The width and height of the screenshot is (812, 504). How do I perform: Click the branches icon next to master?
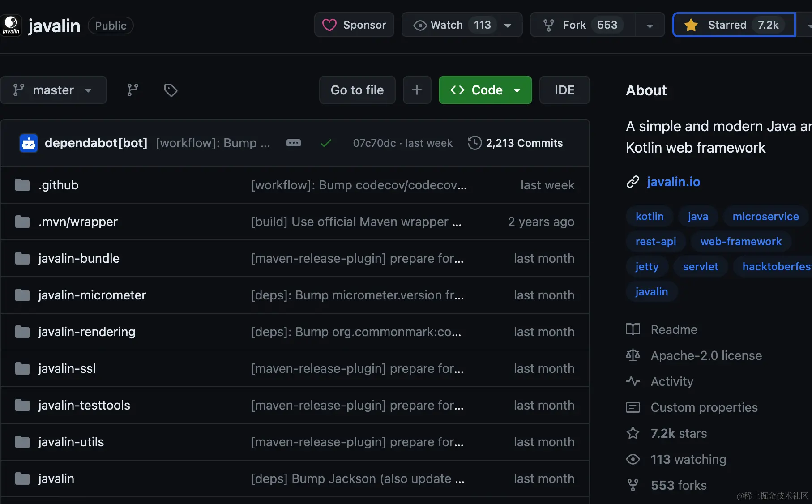tap(132, 90)
